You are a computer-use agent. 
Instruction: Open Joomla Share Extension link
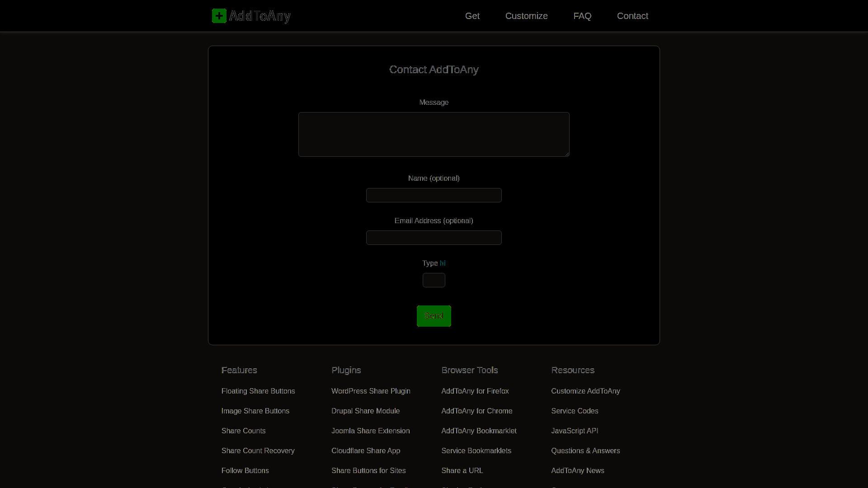[x=371, y=431]
